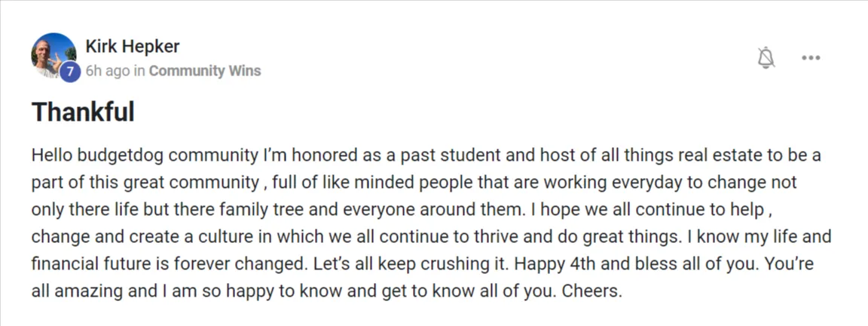Click the level 7 badge on avatar
Screen dimensions: 868x326
(x=70, y=72)
